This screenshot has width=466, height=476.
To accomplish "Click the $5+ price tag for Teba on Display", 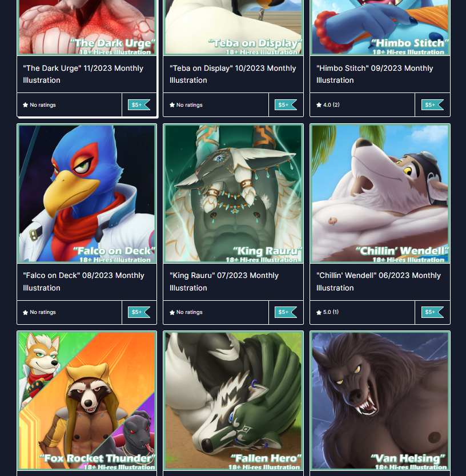I will (x=286, y=105).
